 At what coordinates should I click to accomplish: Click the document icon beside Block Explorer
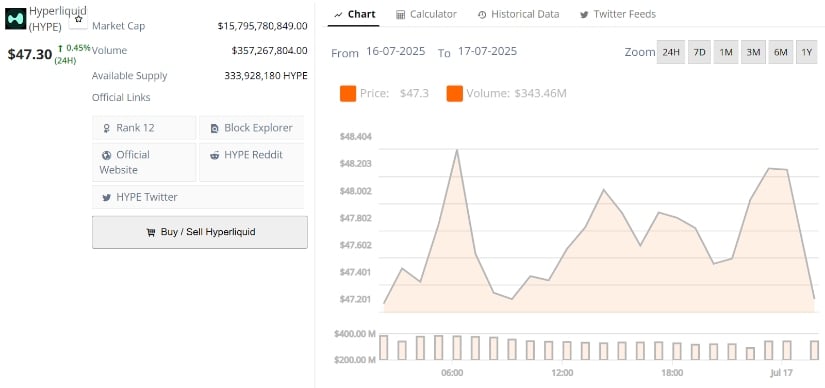tap(214, 128)
